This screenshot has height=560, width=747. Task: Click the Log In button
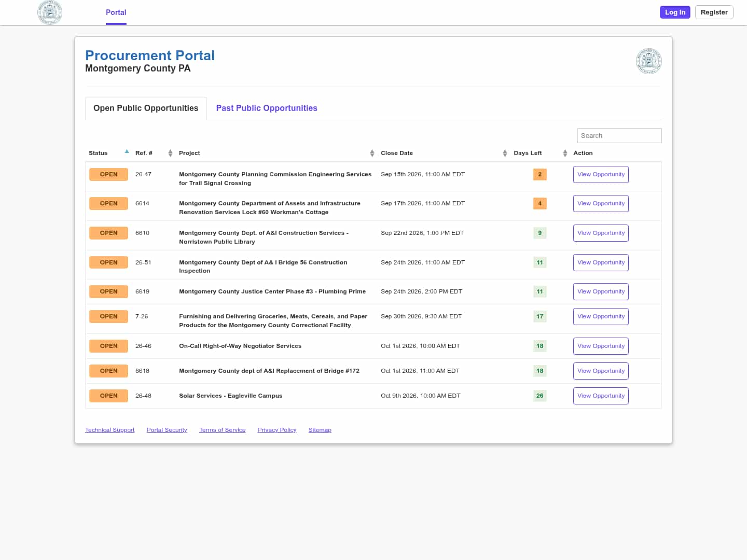pyautogui.click(x=675, y=12)
